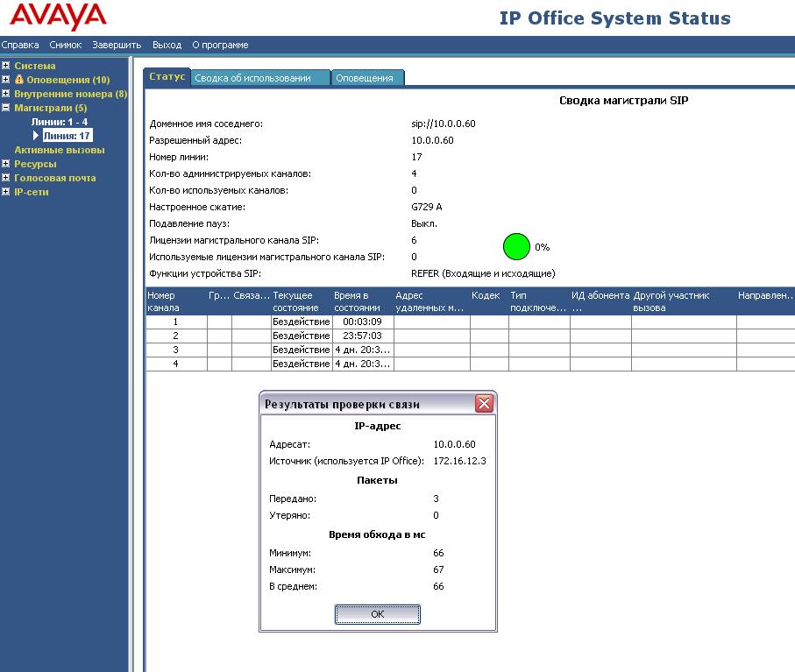The width and height of the screenshot is (795, 672).
Task: Select channel 1 row number cell
Action: tap(176, 322)
